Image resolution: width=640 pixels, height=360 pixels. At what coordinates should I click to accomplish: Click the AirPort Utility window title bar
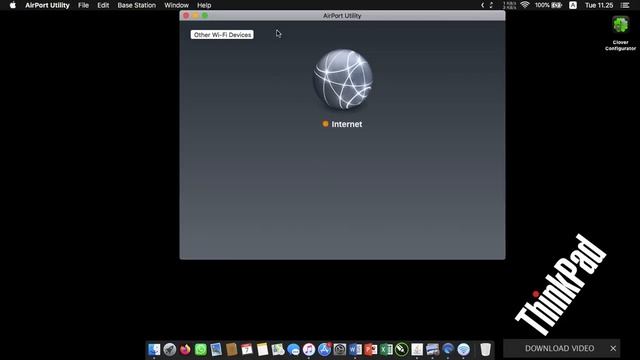pyautogui.click(x=342, y=16)
